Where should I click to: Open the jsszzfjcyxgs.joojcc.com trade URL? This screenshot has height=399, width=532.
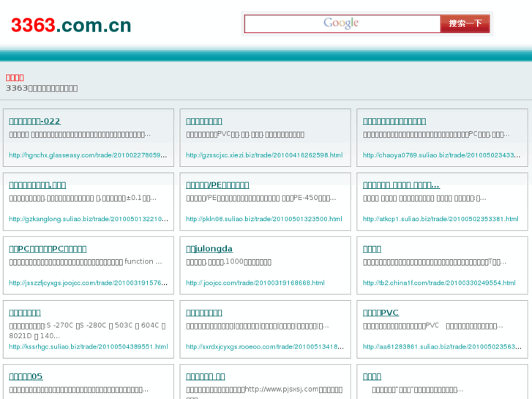(89, 283)
